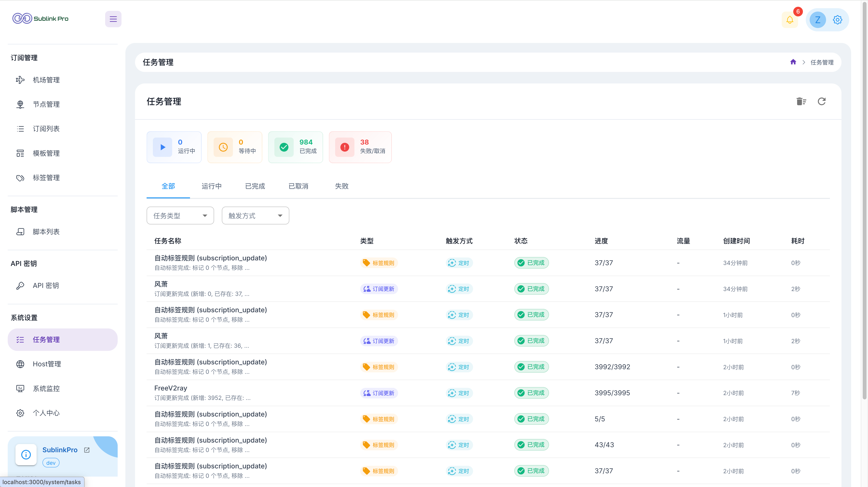Click the 运行中 stat card
The height and width of the screenshot is (487, 868).
174,147
